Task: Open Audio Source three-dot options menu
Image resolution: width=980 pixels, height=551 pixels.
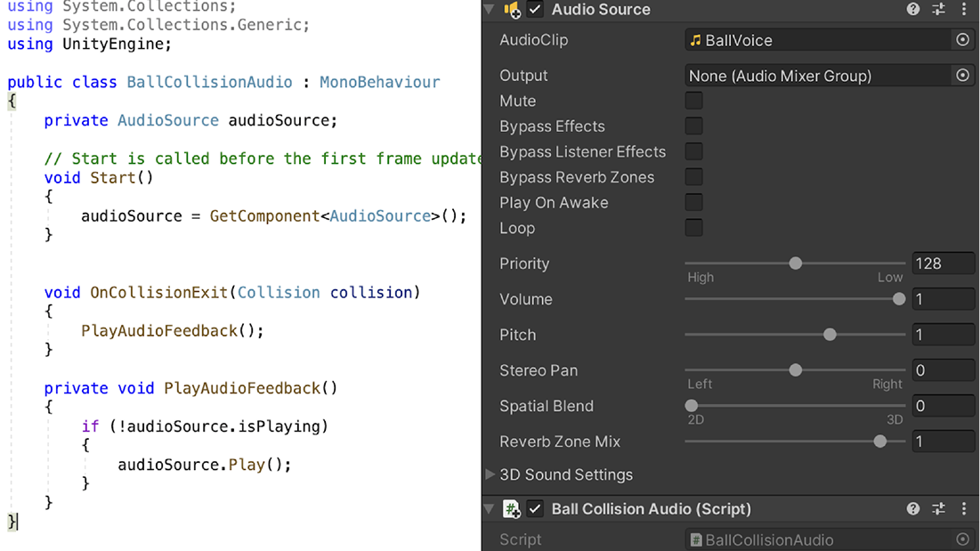Action: coord(964,10)
